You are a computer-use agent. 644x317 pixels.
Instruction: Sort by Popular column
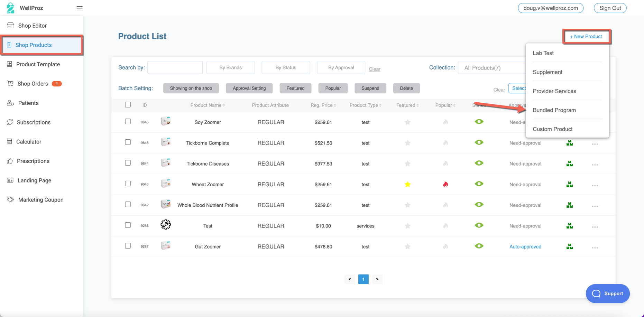[445, 105]
